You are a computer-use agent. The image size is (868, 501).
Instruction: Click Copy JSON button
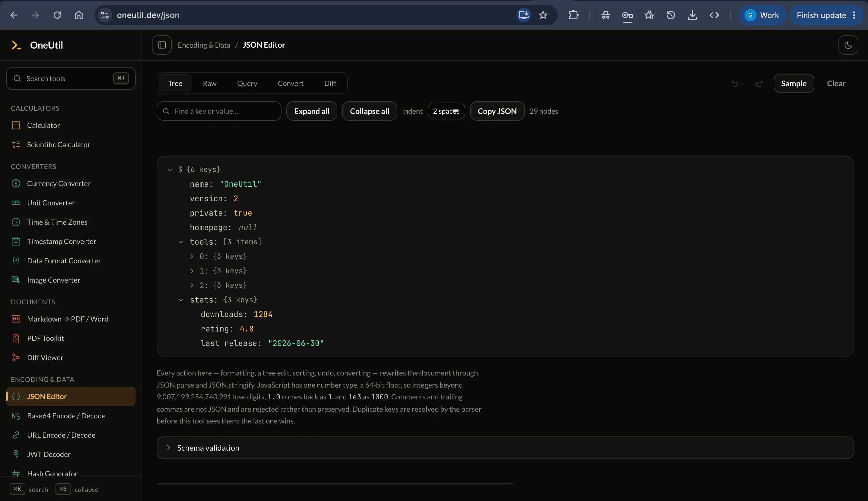click(497, 111)
